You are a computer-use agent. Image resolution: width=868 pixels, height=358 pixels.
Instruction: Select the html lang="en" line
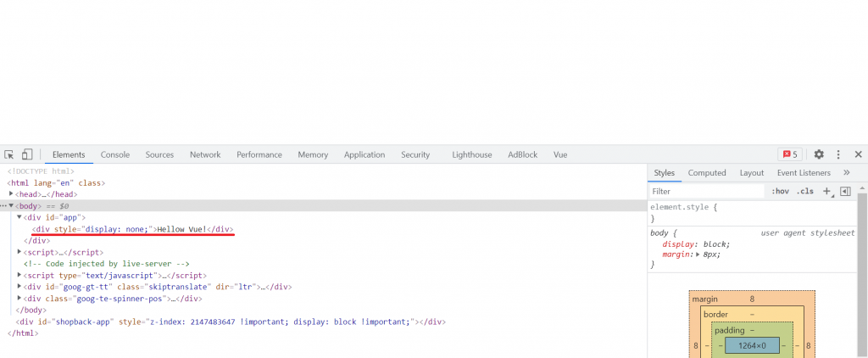(56, 182)
